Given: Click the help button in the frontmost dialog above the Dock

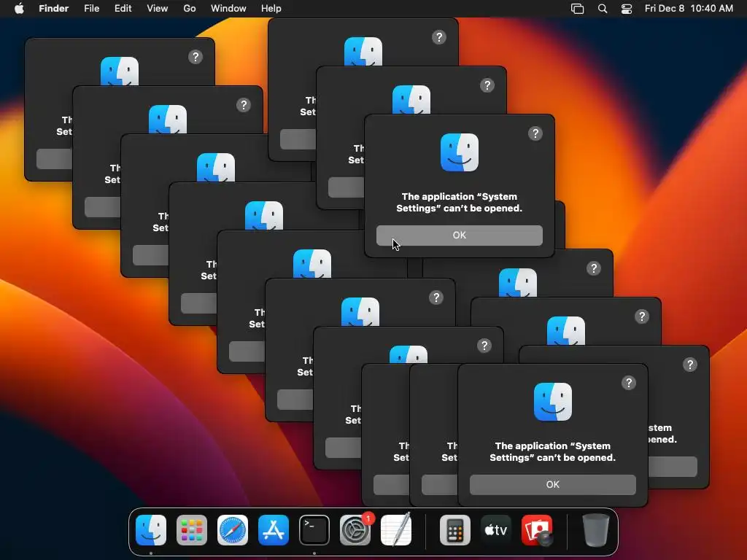Looking at the screenshot, I should [628, 383].
